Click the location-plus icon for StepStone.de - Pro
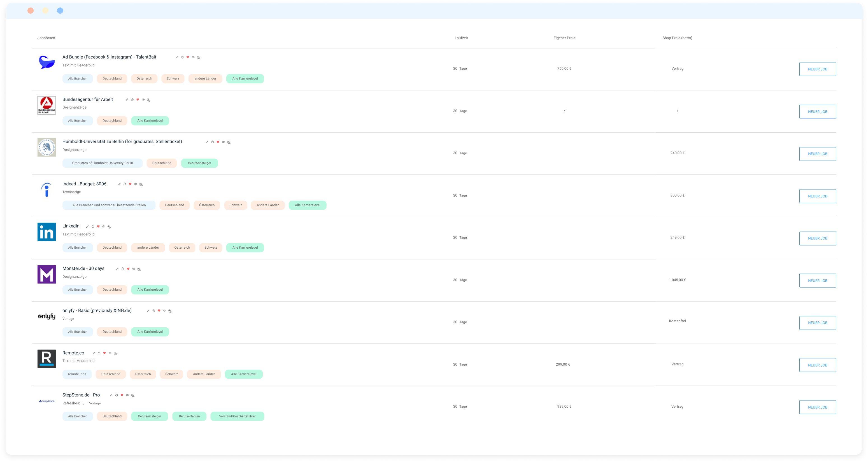The height and width of the screenshot is (462, 868). (x=133, y=395)
